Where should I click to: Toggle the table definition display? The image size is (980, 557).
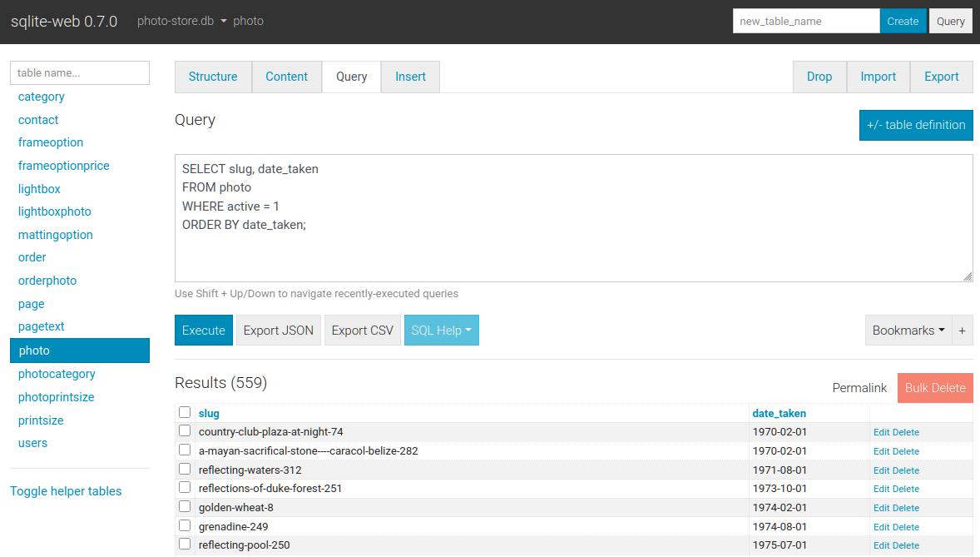coord(915,125)
